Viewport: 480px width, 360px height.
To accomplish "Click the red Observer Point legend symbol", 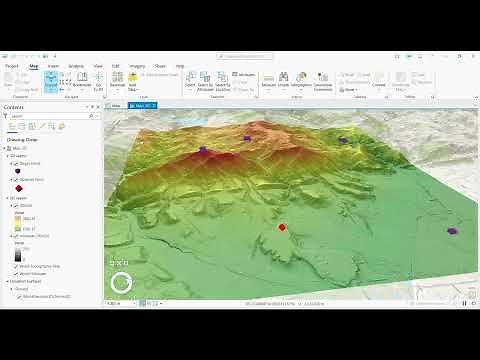I will 19,188.
